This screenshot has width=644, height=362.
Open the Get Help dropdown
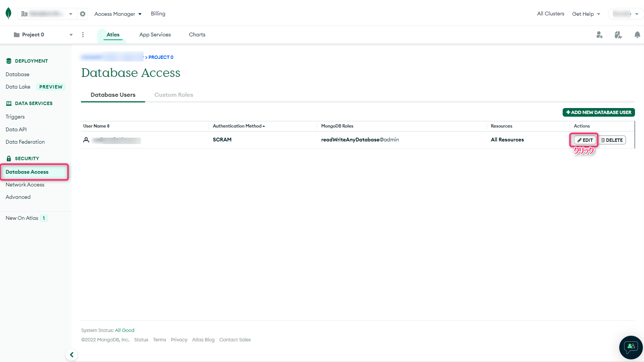[586, 14]
